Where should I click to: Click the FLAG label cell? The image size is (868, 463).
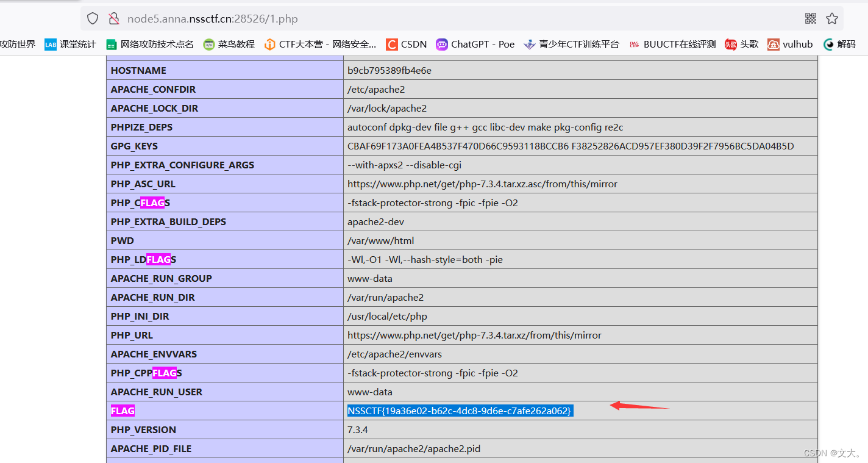pos(122,411)
